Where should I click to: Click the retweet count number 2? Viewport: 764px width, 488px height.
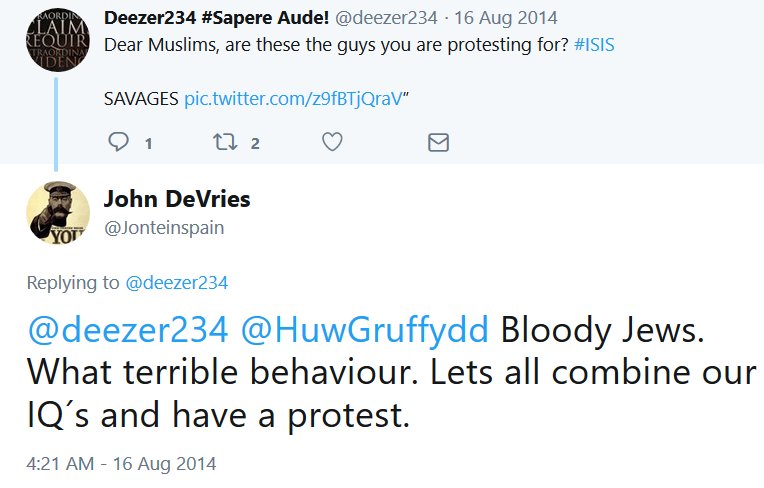click(x=255, y=144)
